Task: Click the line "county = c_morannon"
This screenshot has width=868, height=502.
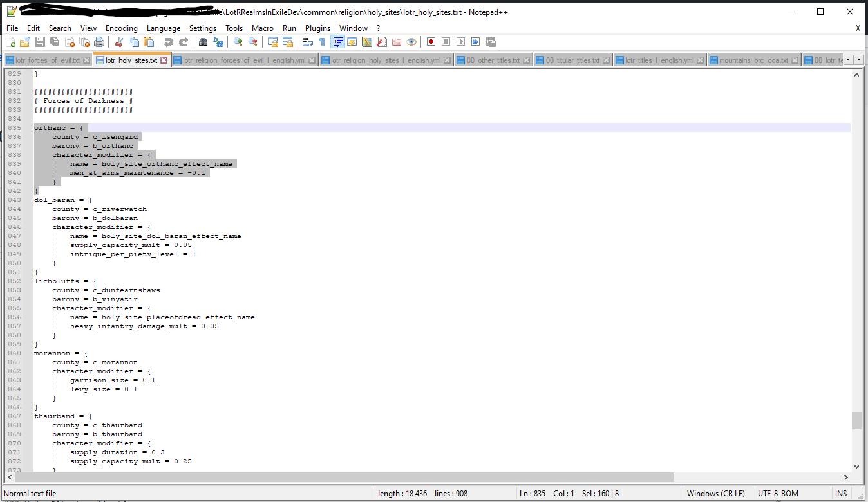Action: (x=95, y=362)
